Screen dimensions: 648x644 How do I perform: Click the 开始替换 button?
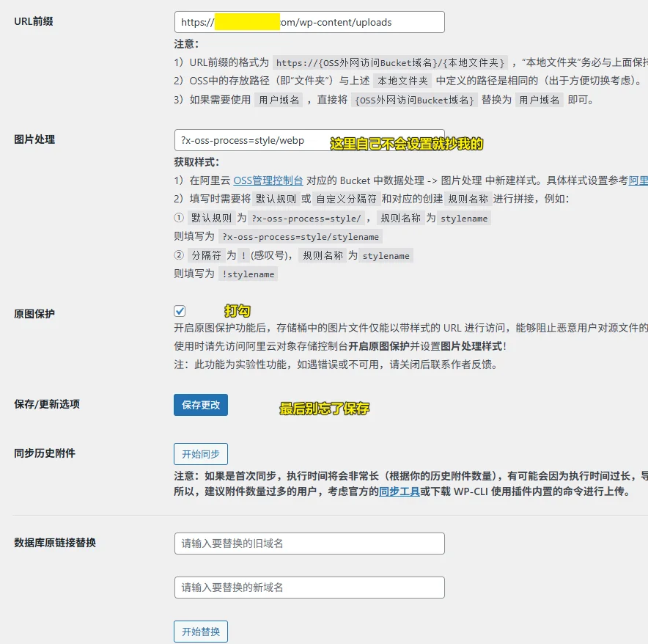click(200, 631)
